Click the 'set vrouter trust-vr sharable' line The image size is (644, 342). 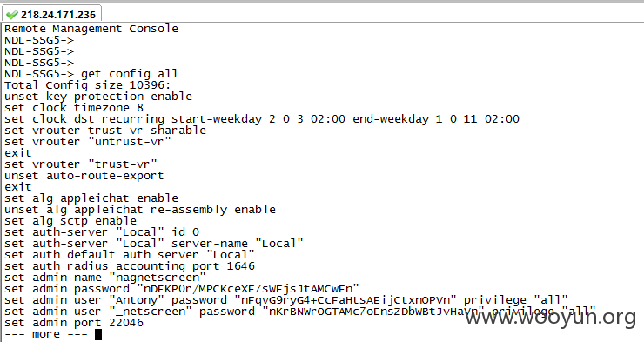coord(105,131)
